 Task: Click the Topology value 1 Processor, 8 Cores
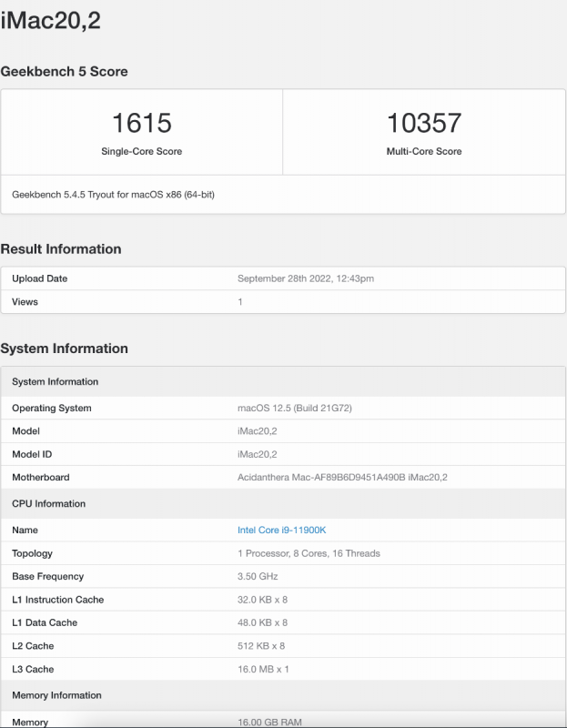click(x=309, y=553)
